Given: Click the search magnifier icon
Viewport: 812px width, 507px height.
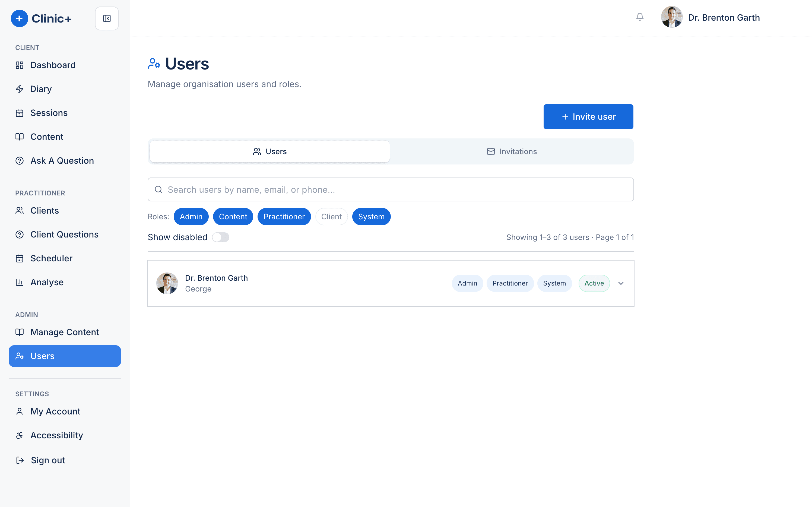Looking at the screenshot, I should (158, 189).
